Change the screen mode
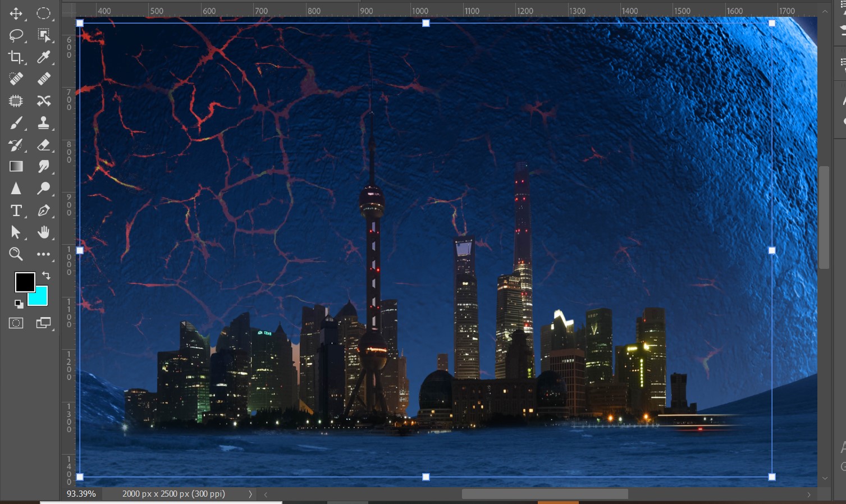The width and height of the screenshot is (846, 504). (43, 323)
